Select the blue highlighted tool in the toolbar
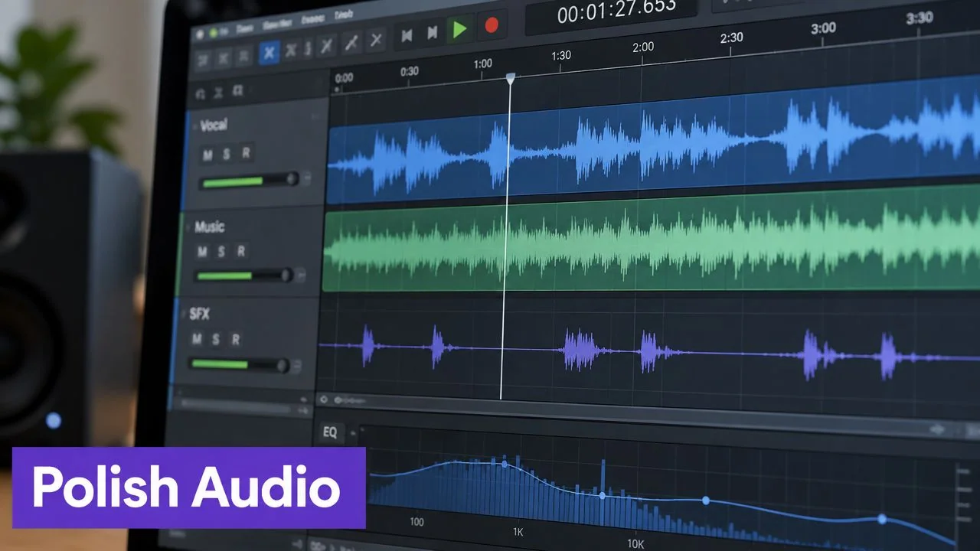The width and height of the screenshot is (980, 551). pyautogui.click(x=269, y=52)
